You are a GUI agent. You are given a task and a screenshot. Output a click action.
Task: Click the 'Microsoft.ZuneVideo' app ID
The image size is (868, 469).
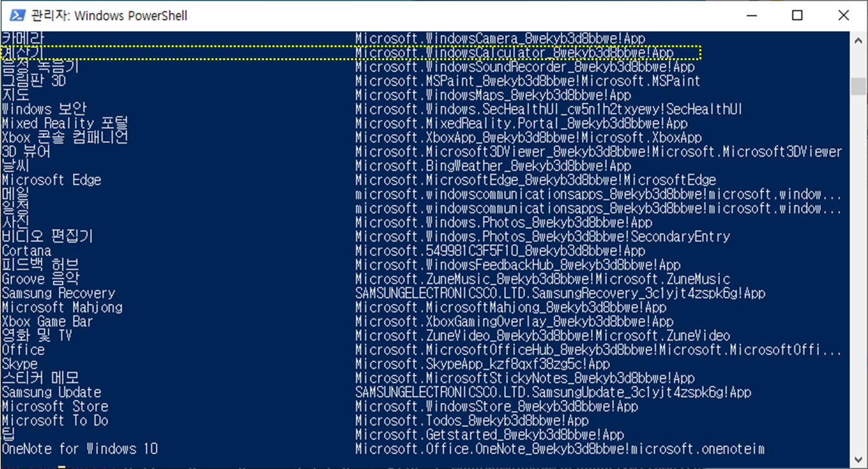coord(543,336)
